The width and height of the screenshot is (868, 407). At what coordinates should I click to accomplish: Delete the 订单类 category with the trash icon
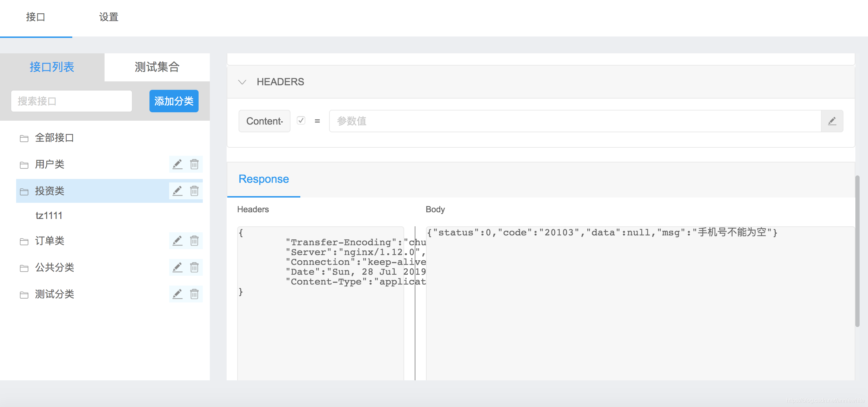tap(194, 241)
